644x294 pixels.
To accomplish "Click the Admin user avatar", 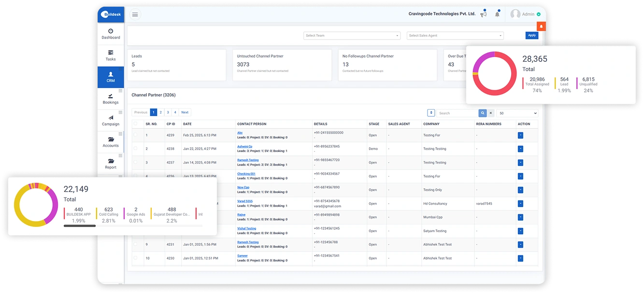I will pos(515,14).
